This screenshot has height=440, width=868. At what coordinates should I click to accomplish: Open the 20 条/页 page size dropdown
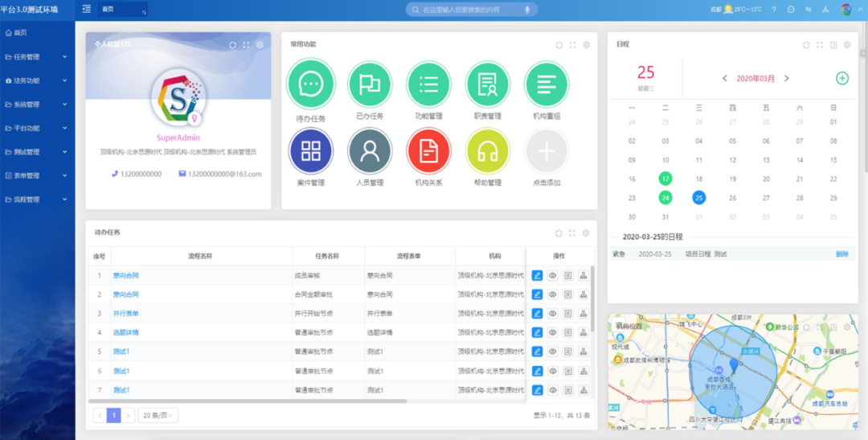point(158,415)
